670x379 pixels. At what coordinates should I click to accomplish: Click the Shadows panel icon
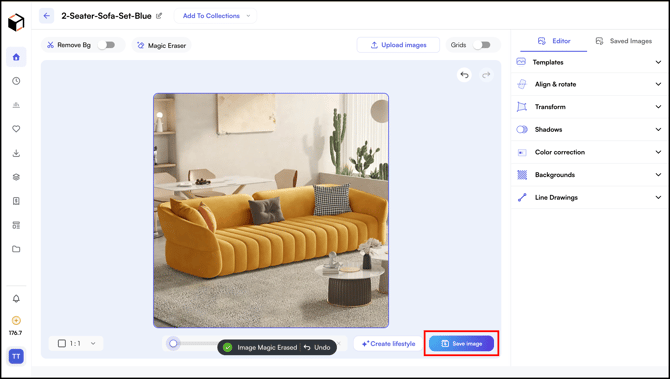click(522, 129)
